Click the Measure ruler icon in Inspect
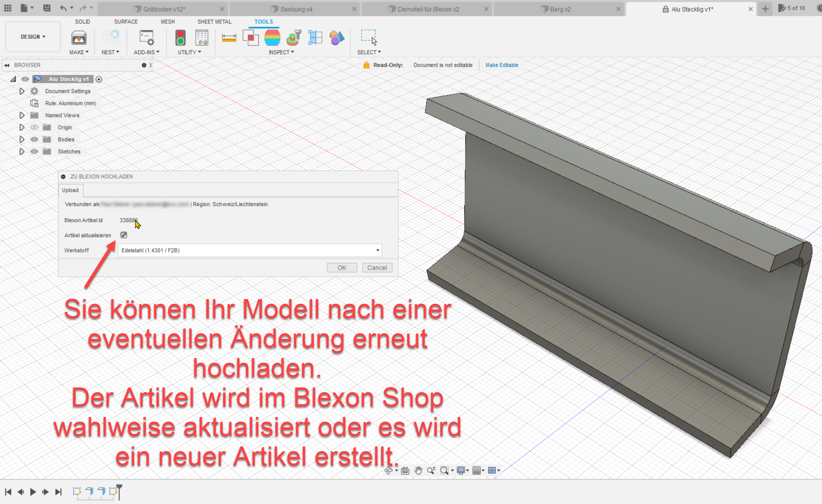 [x=229, y=38]
